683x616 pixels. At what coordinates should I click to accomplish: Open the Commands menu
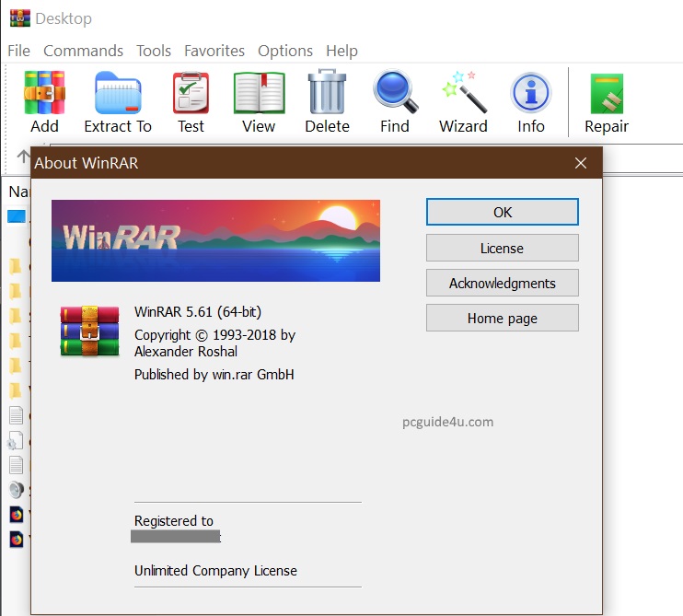[83, 51]
